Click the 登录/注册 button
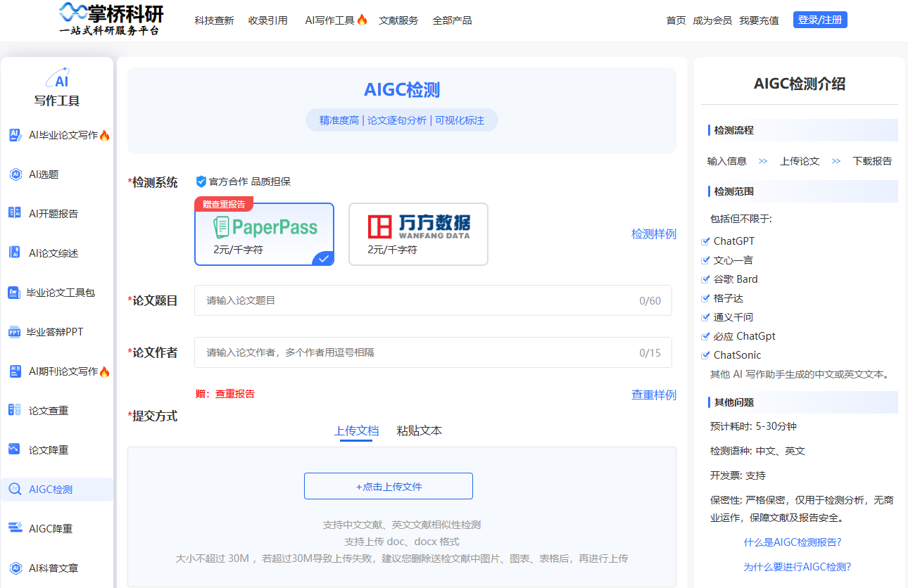The height and width of the screenshot is (588, 908). pyautogui.click(x=820, y=20)
